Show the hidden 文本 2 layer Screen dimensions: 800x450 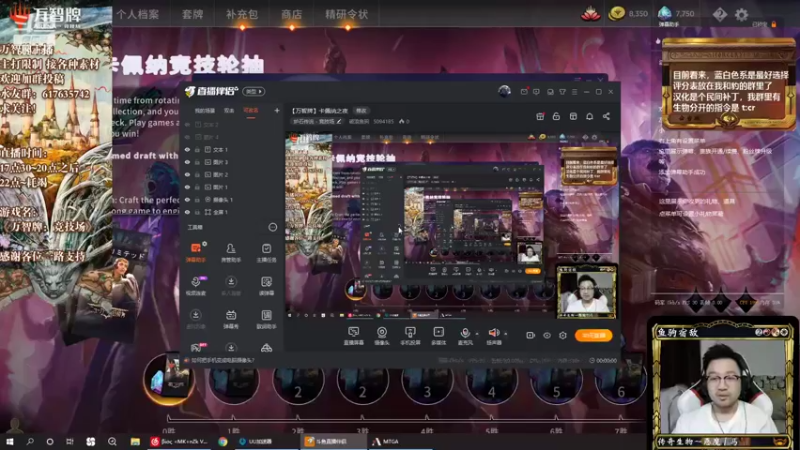187,124
